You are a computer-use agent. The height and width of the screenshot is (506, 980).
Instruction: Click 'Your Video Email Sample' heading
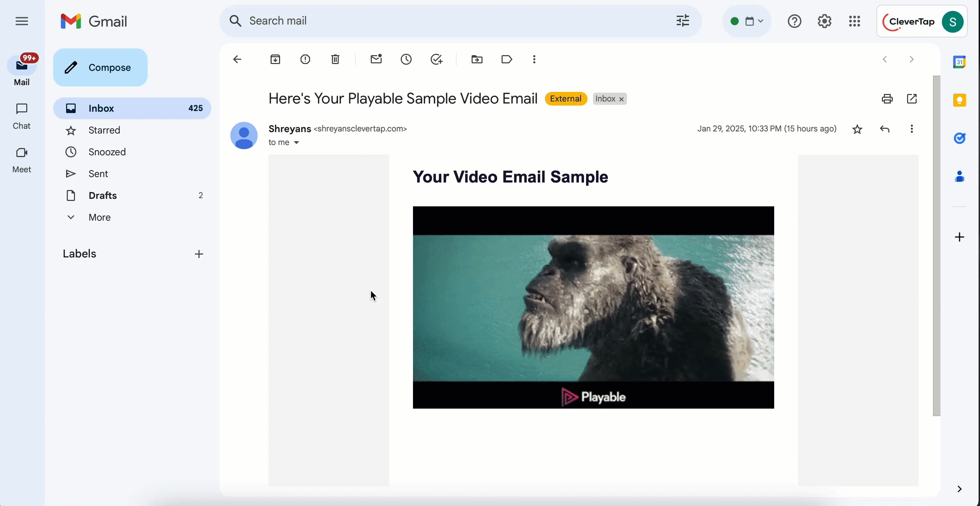pyautogui.click(x=510, y=177)
